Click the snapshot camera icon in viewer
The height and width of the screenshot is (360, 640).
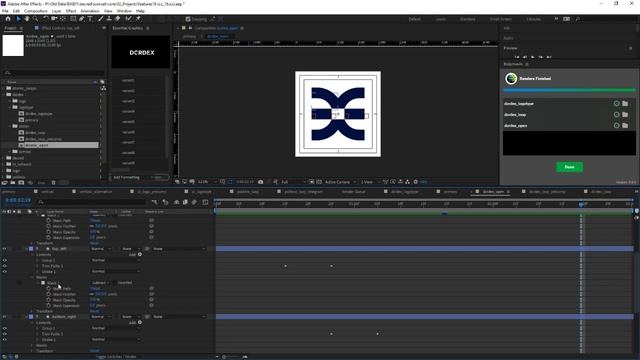pyautogui.click(x=260, y=182)
